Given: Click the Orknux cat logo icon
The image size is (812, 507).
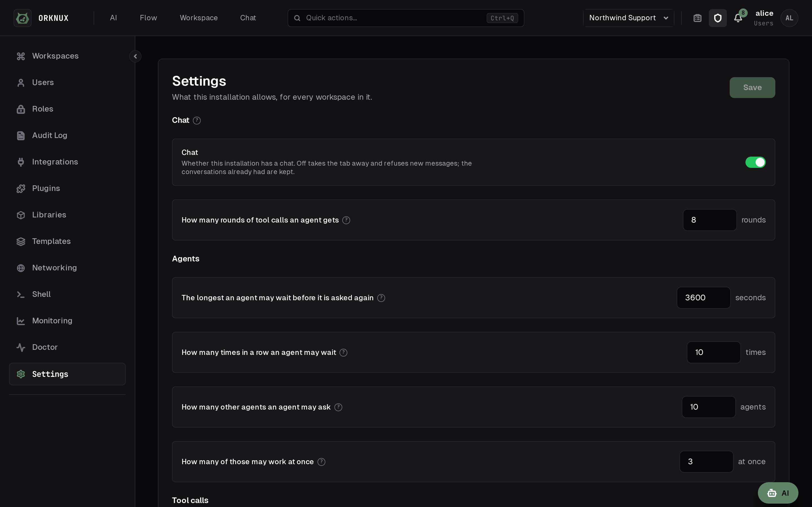Looking at the screenshot, I should coord(23,18).
